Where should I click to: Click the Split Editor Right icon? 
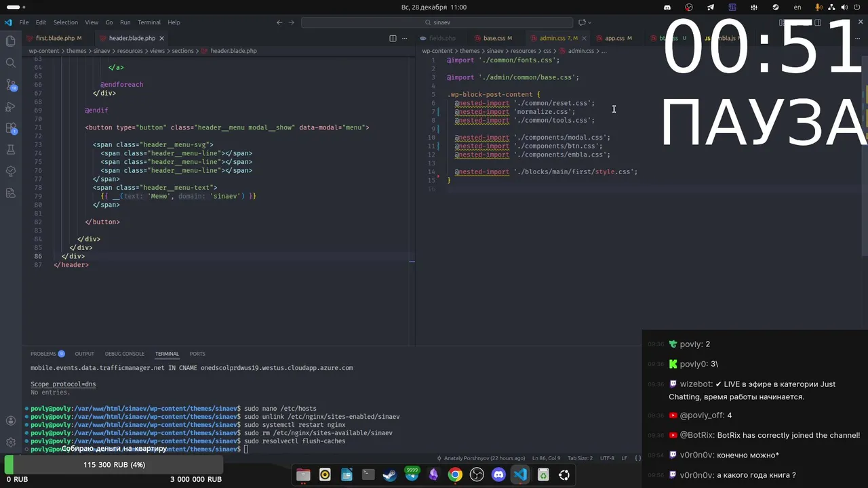393,38
